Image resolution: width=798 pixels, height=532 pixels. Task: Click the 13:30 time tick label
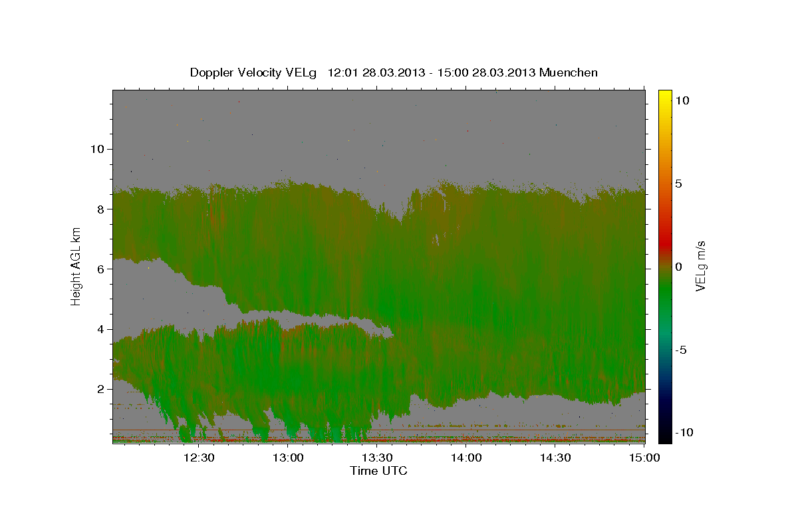377,458
